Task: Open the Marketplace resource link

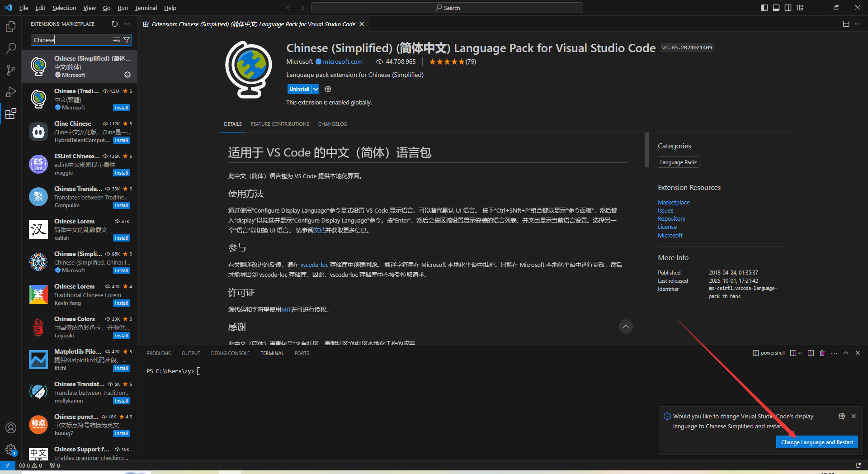Action: click(674, 202)
